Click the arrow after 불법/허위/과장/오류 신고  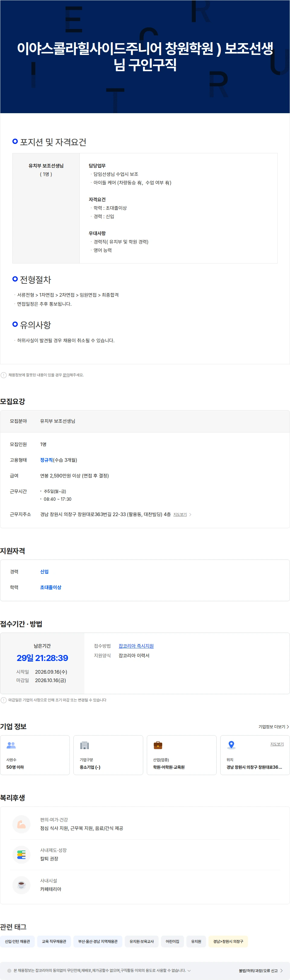(x=281, y=970)
